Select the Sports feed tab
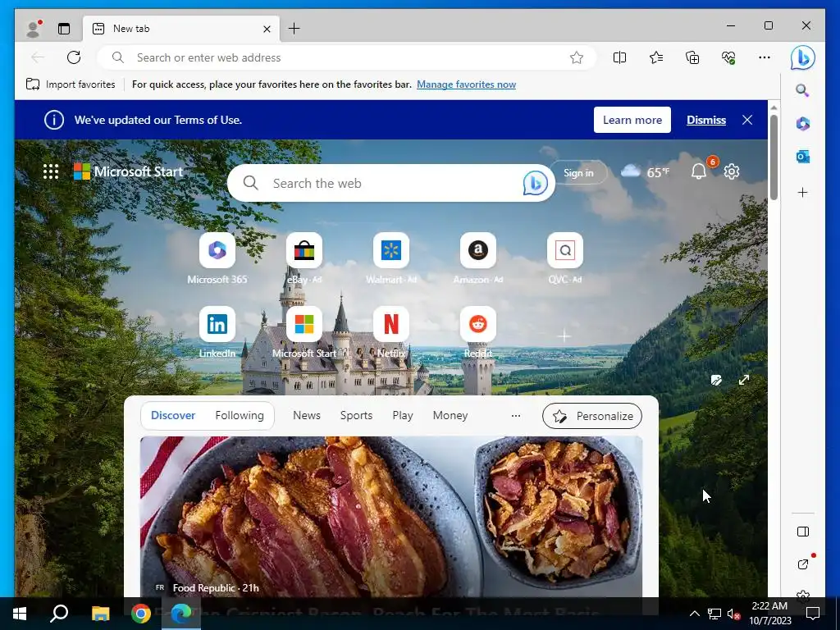Screen dimensions: 840x630 (356, 416)
